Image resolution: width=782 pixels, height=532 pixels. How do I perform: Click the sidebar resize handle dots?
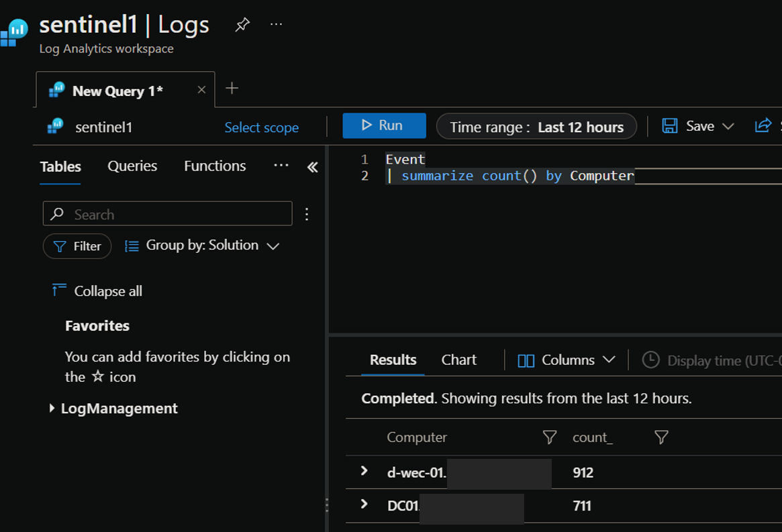(327, 505)
